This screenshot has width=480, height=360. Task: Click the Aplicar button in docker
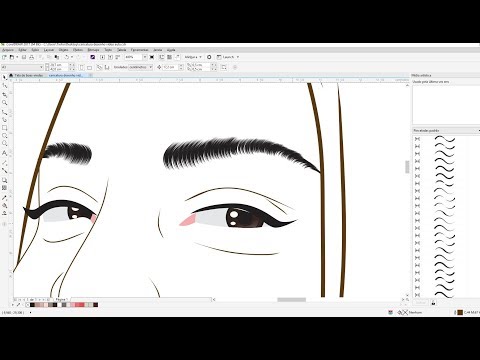click(421, 303)
